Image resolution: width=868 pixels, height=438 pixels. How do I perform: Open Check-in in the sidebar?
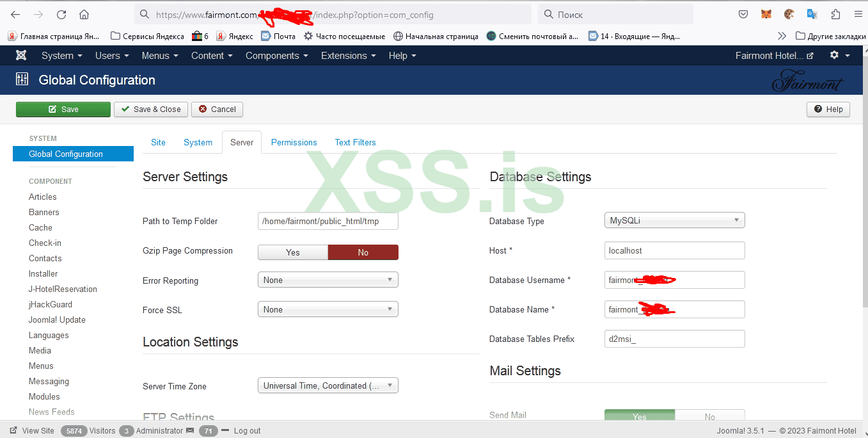(x=45, y=243)
